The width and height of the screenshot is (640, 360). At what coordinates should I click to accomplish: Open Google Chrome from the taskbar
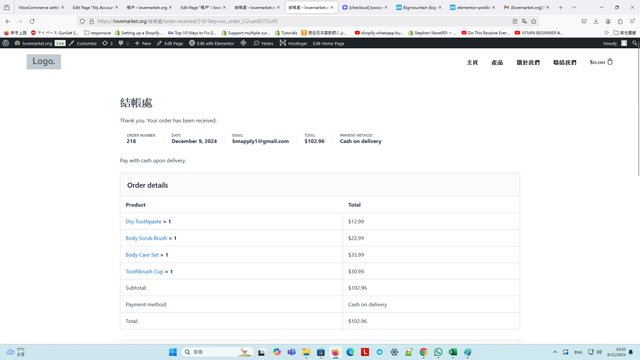423,352
